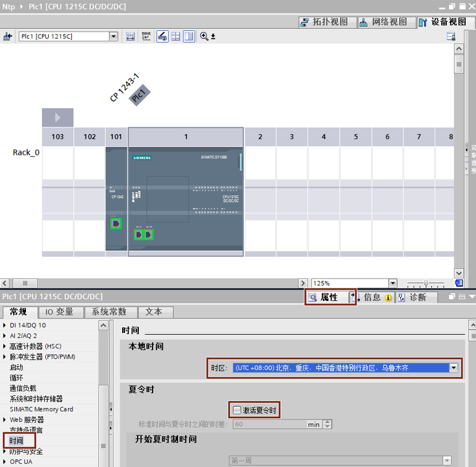Screen dimensions: 476x467
Task: Open the 时区 time zone dropdown
Action: (x=454, y=368)
